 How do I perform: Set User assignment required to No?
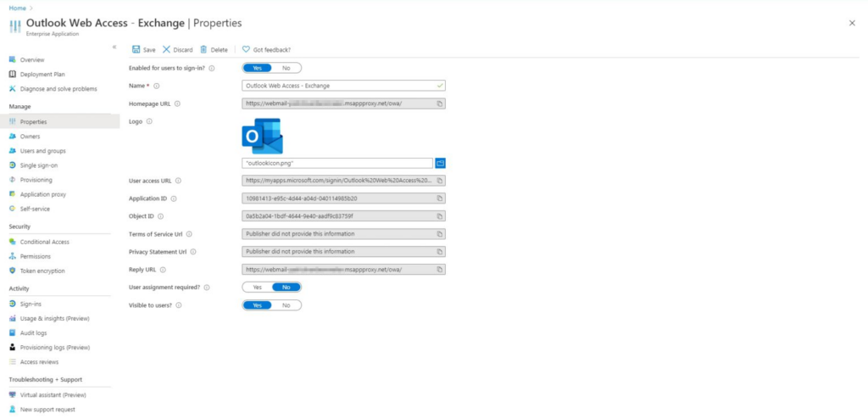pos(287,288)
